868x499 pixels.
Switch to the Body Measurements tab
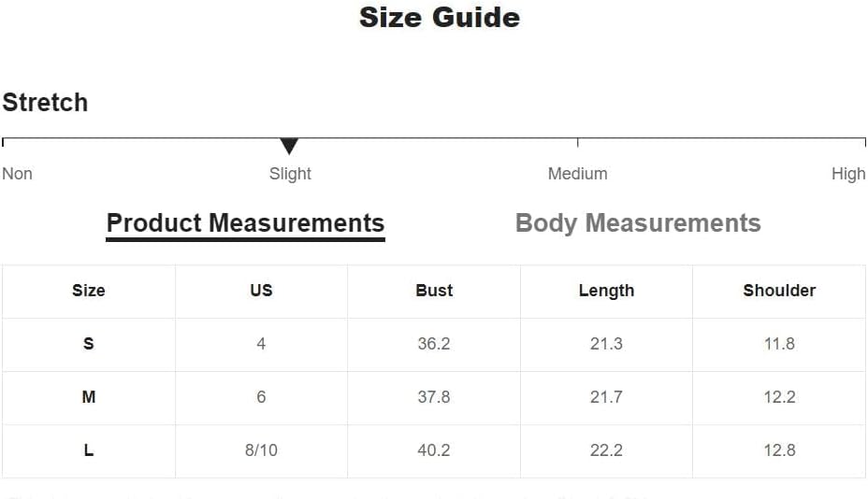point(638,223)
